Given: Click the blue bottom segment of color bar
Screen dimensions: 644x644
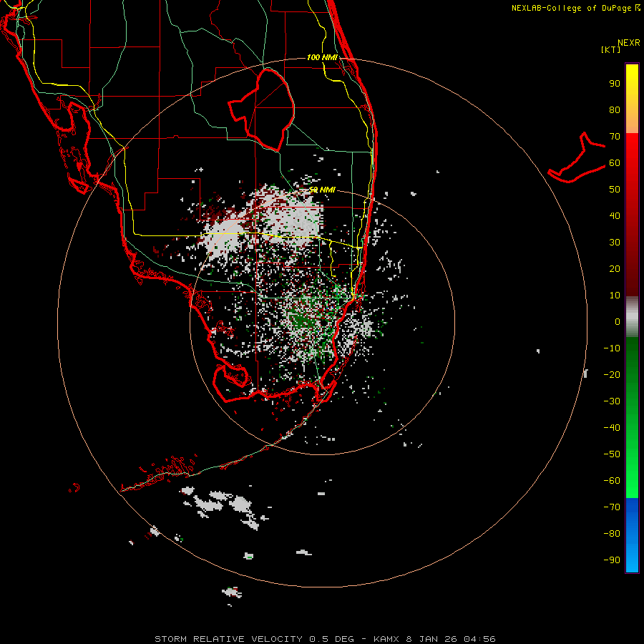Looking at the screenshot, I should 632,535.
